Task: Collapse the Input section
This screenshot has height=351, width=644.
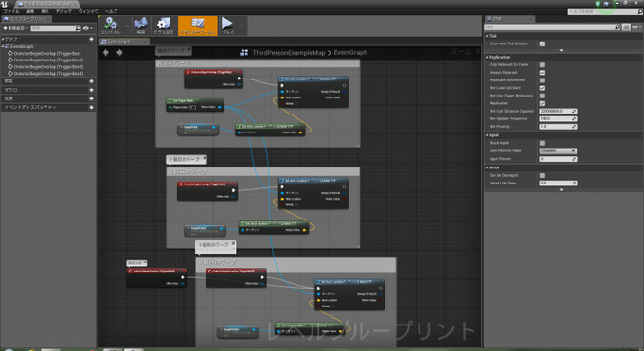Action: click(x=487, y=135)
